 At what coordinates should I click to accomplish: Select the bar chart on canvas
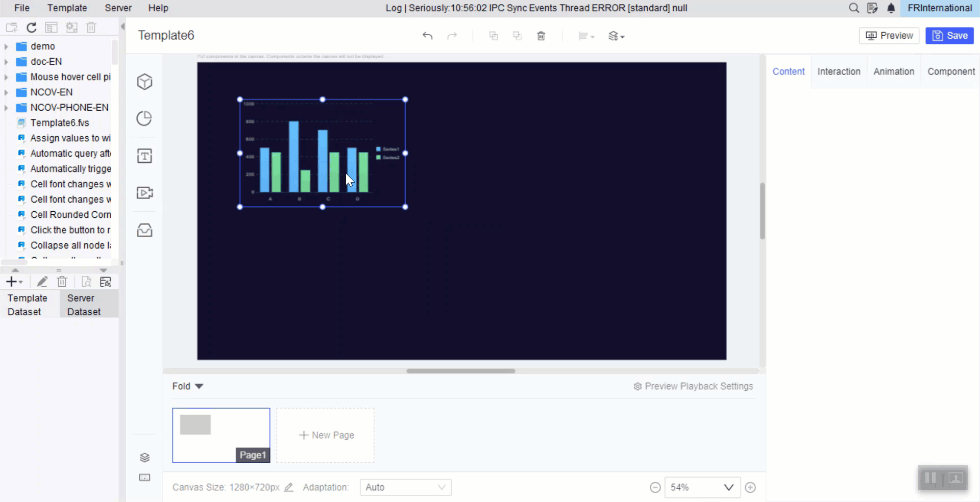(x=323, y=153)
